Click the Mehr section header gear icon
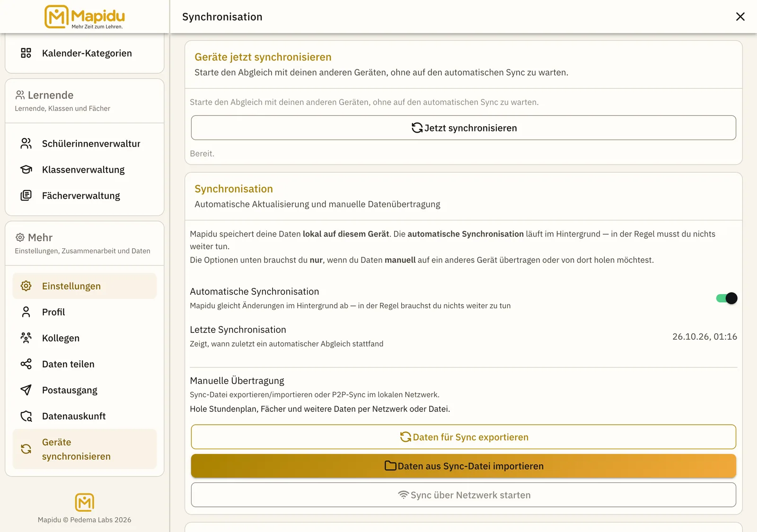This screenshot has width=757, height=532. tap(20, 237)
